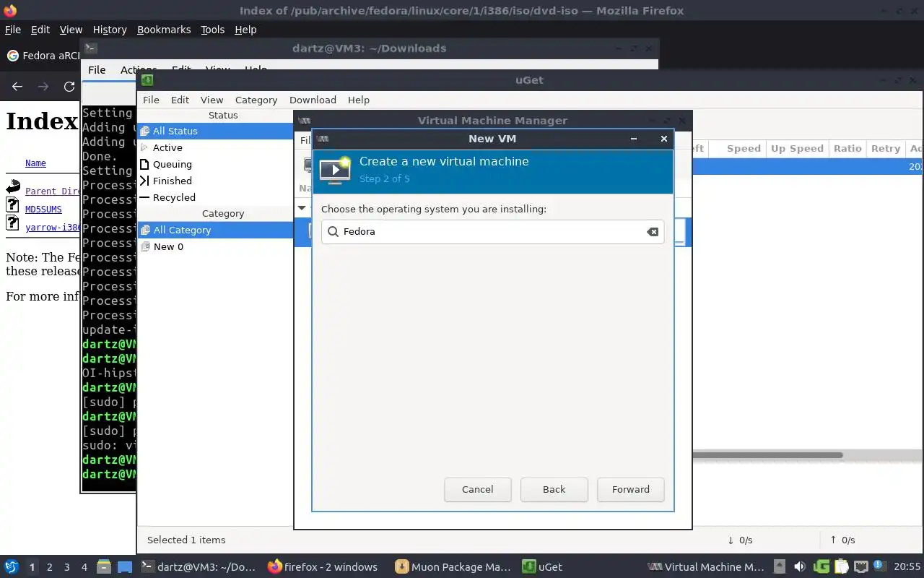
Task: Open uGet File menu
Action: pos(151,100)
